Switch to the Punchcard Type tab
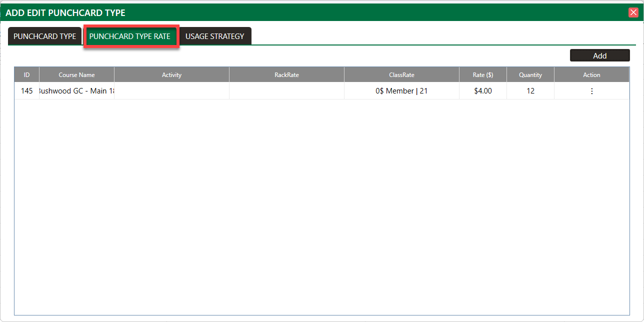 coord(44,36)
